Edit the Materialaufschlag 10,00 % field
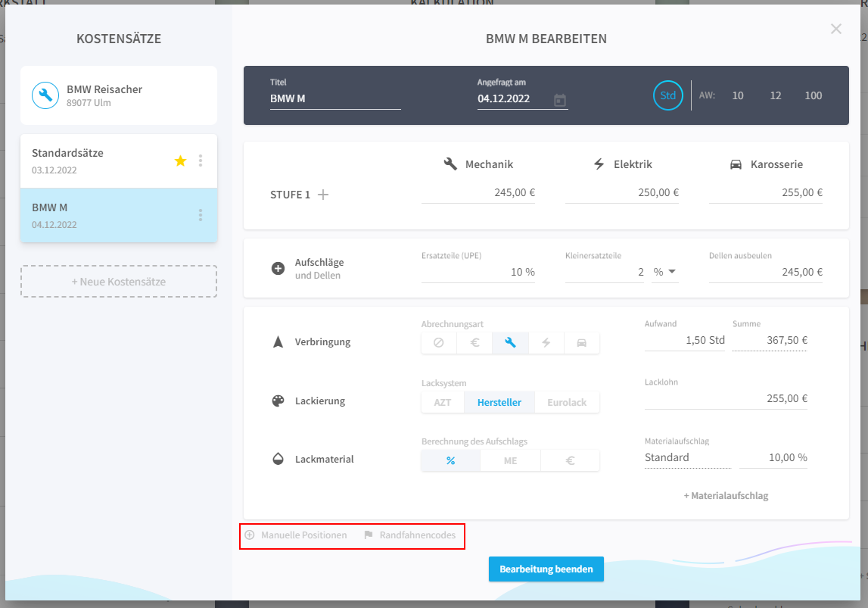The image size is (868, 608). pos(773,458)
